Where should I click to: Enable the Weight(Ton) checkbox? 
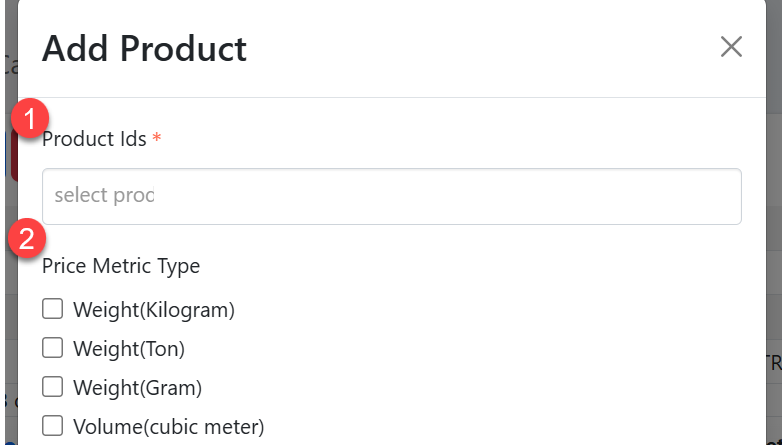(52, 348)
